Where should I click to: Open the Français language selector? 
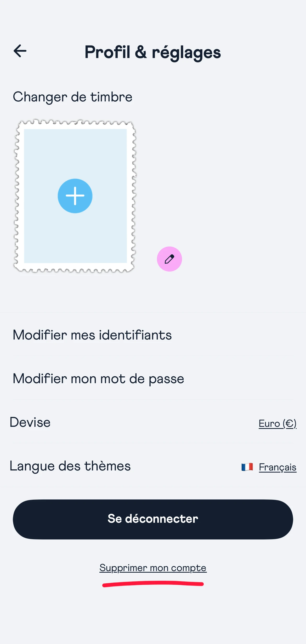tap(277, 467)
